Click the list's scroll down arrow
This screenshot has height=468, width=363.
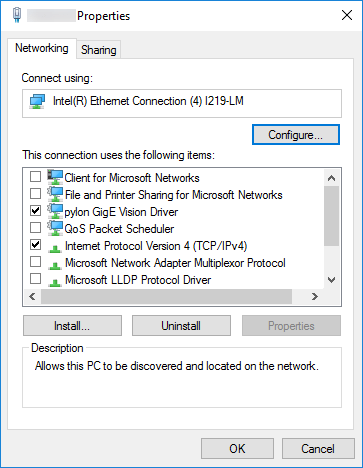(x=331, y=280)
